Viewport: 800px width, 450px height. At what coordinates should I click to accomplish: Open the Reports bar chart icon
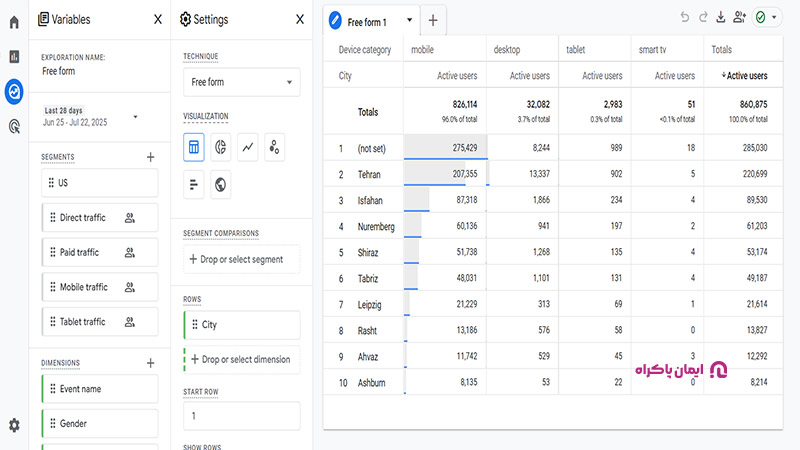click(14, 57)
